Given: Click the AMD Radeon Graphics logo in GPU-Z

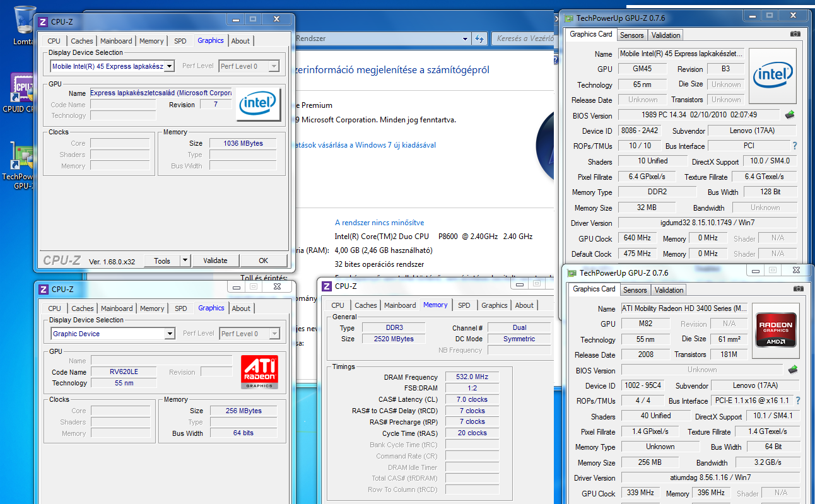Looking at the screenshot, I should tap(775, 331).
